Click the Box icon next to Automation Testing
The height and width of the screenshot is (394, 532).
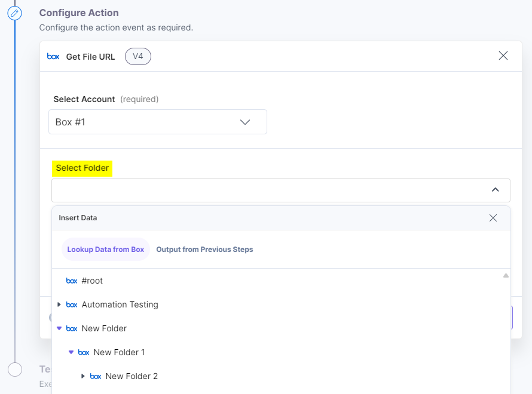[x=72, y=305]
